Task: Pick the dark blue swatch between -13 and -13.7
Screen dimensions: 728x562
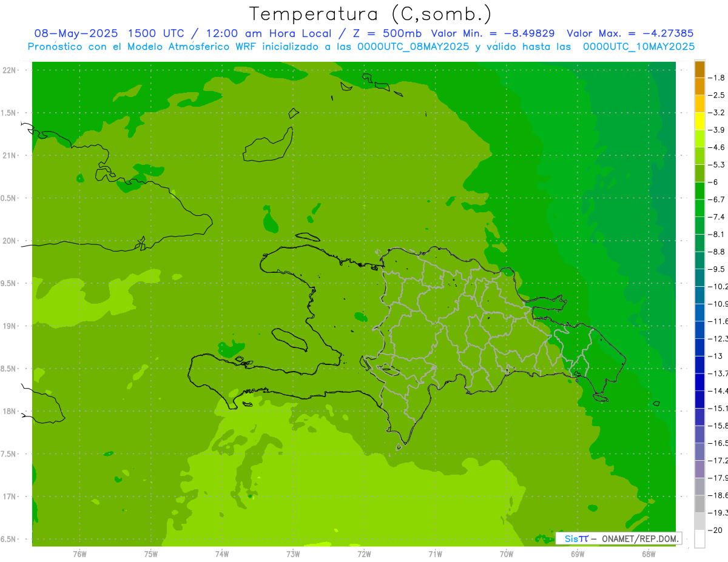Action: point(699,364)
